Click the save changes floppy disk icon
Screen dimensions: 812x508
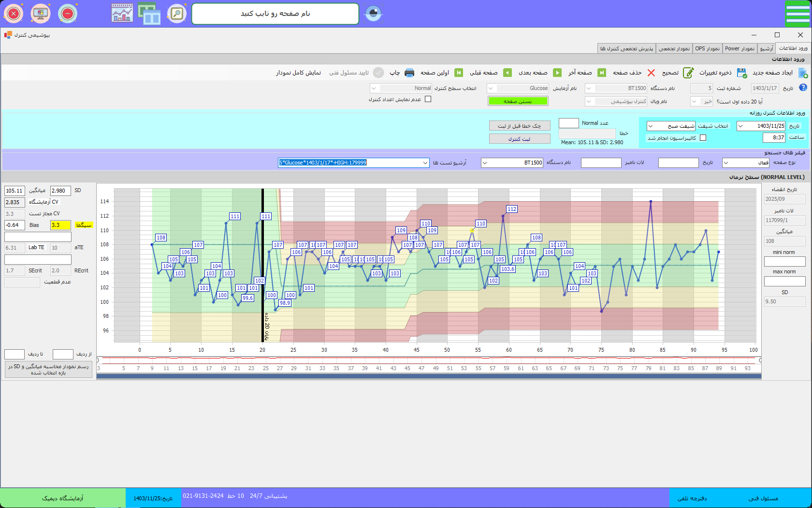click(741, 73)
